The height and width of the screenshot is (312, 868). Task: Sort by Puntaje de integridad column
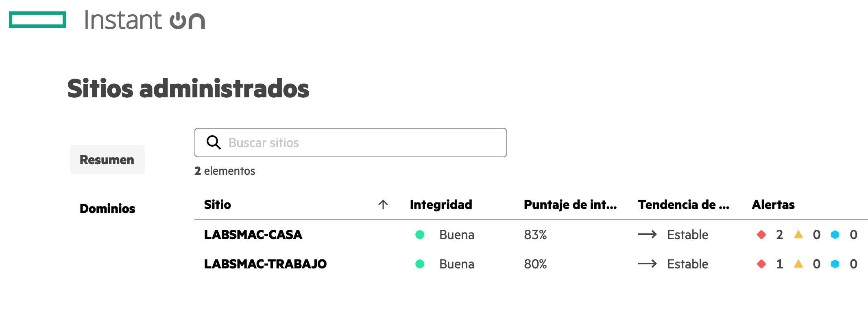click(x=570, y=204)
